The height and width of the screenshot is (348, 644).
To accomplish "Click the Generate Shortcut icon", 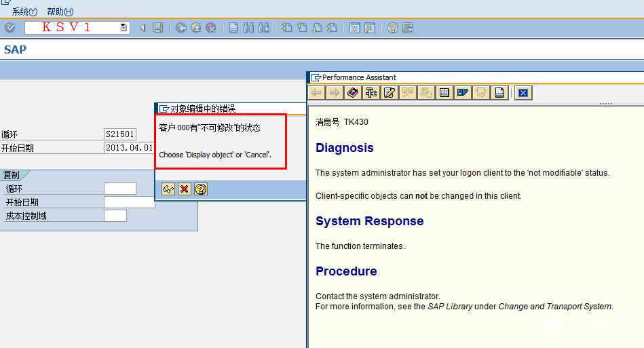I will tap(370, 28).
